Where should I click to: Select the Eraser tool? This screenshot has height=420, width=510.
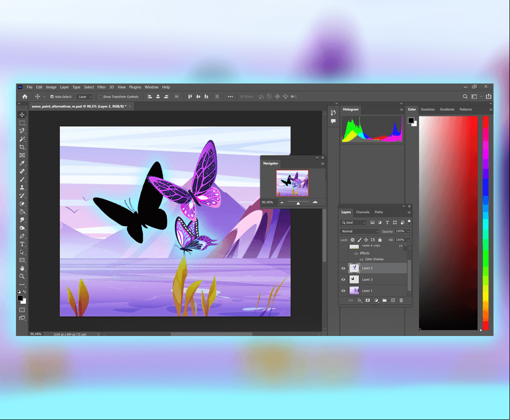tap(22, 204)
